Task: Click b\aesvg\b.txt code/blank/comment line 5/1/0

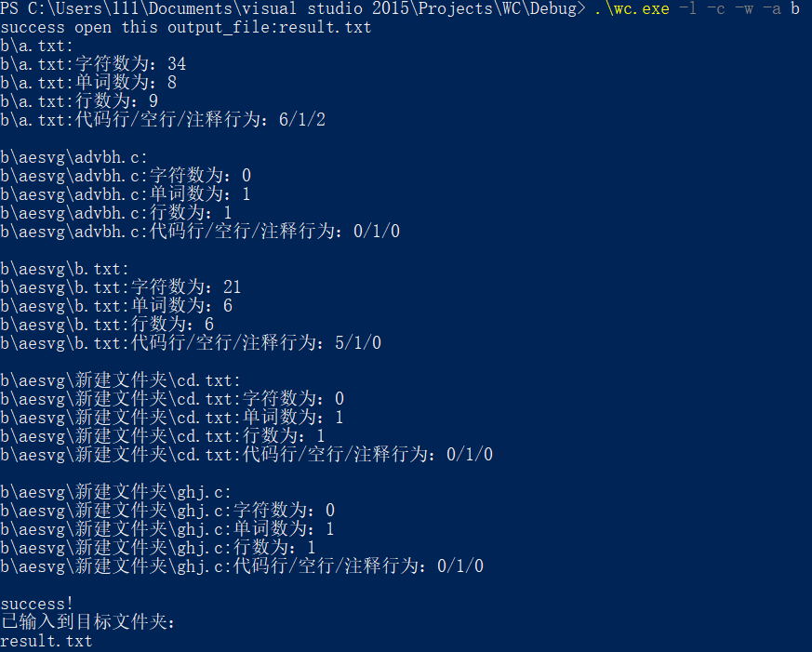Action: 191,343
